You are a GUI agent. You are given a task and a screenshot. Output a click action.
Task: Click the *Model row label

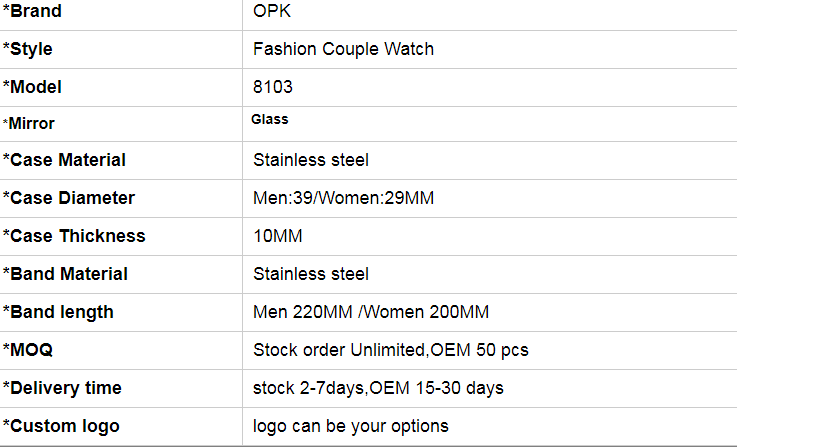pos(32,87)
